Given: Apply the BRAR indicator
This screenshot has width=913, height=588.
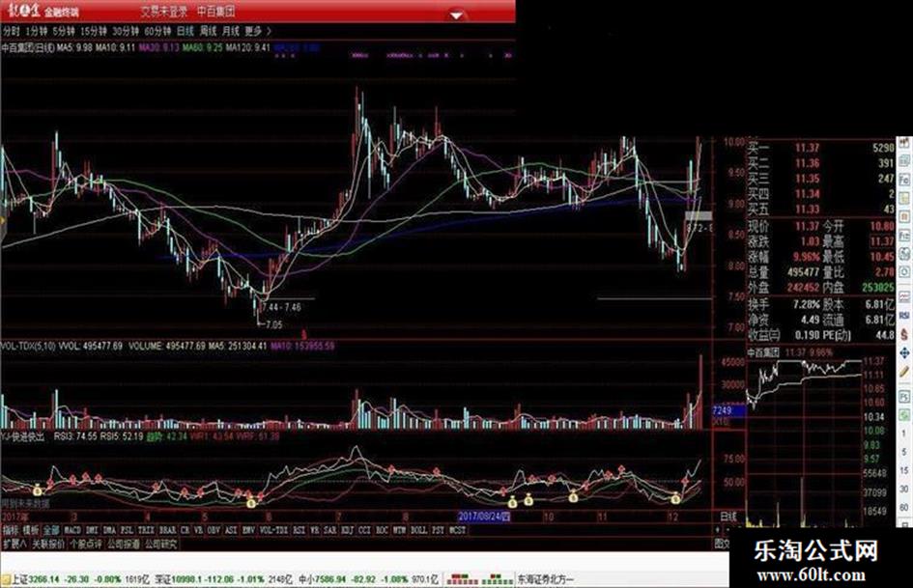Looking at the screenshot, I should coord(168,530).
